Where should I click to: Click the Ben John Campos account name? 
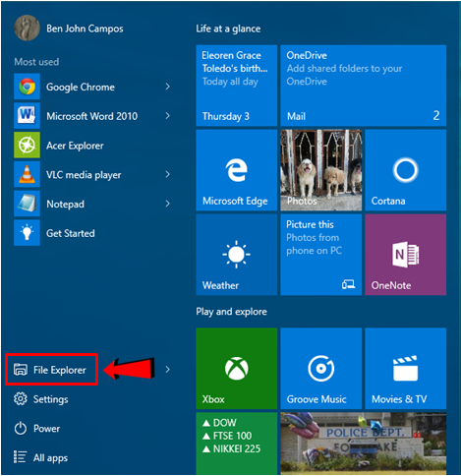tap(85, 29)
